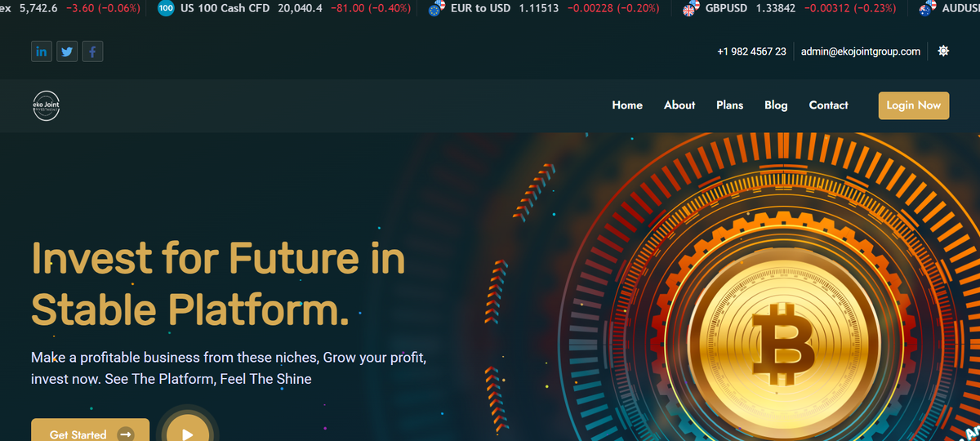The height and width of the screenshot is (441, 980).
Task: Open the Plans menu item
Action: [x=730, y=105]
